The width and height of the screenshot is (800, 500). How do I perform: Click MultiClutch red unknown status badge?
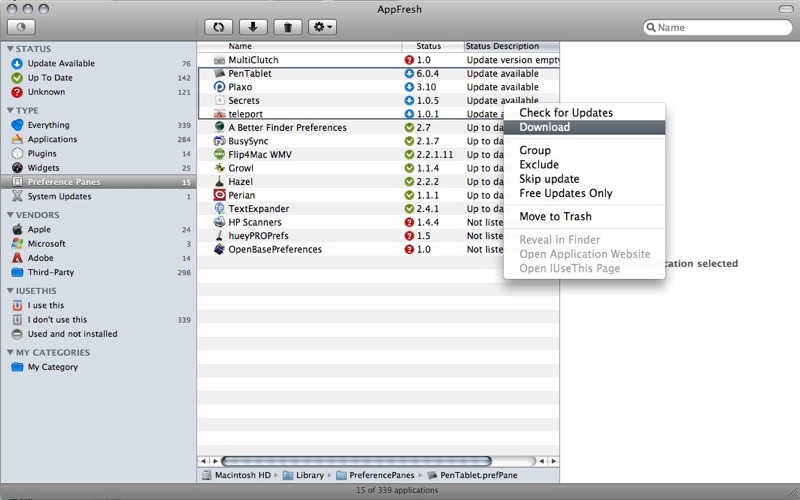(409, 60)
